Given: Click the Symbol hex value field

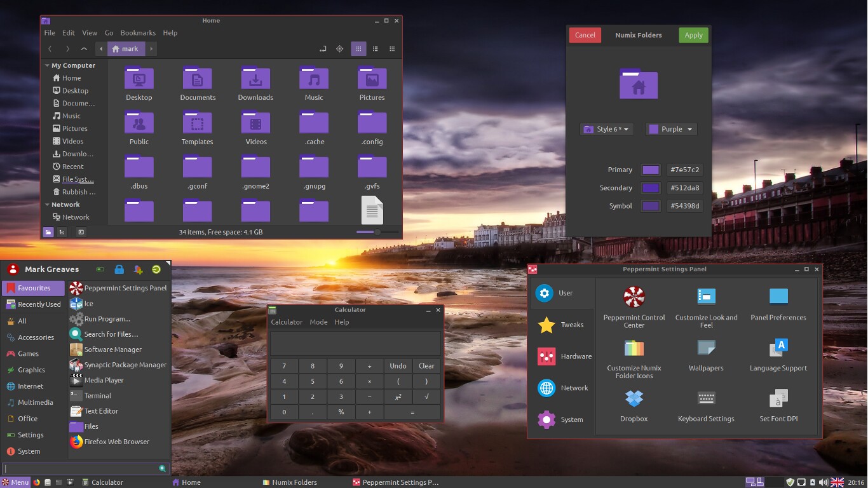Looking at the screenshot, I should click(685, 206).
